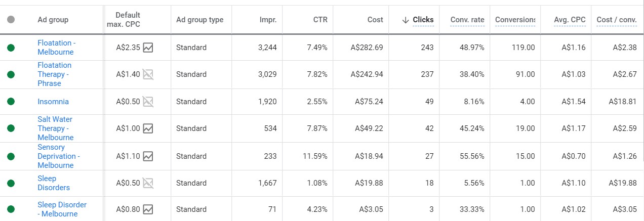Click disabled bid simulator icon for Sleep Disorders
This screenshot has width=644, height=221.
pyautogui.click(x=148, y=183)
